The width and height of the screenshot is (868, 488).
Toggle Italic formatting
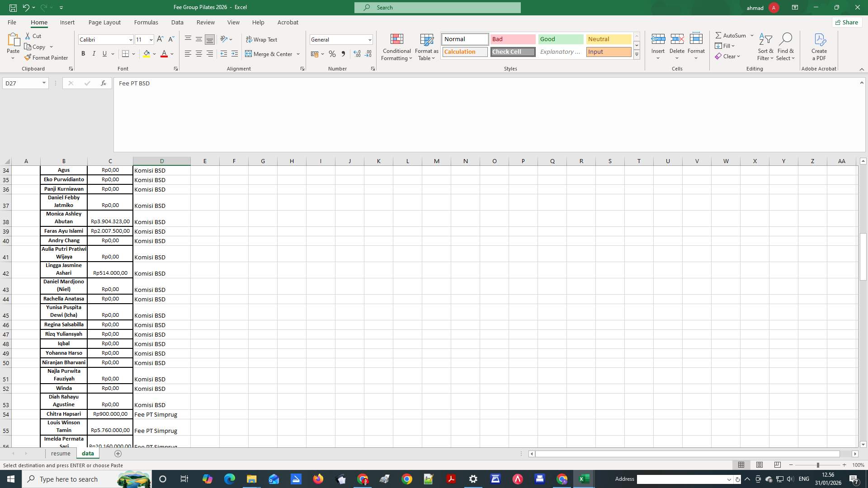tap(94, 53)
